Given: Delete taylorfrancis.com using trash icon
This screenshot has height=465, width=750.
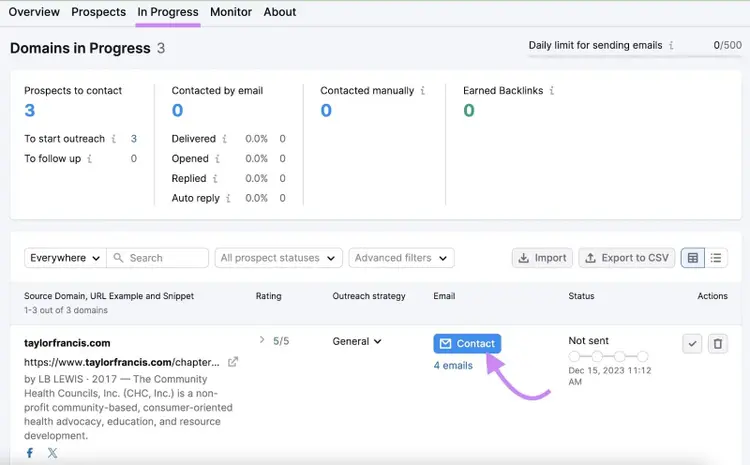Looking at the screenshot, I should click(x=718, y=343).
